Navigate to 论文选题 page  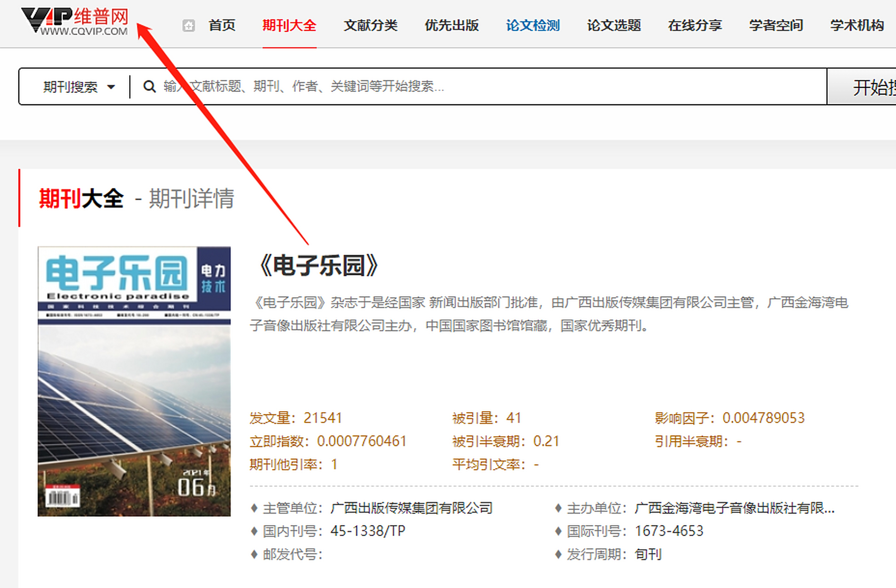coord(614,25)
